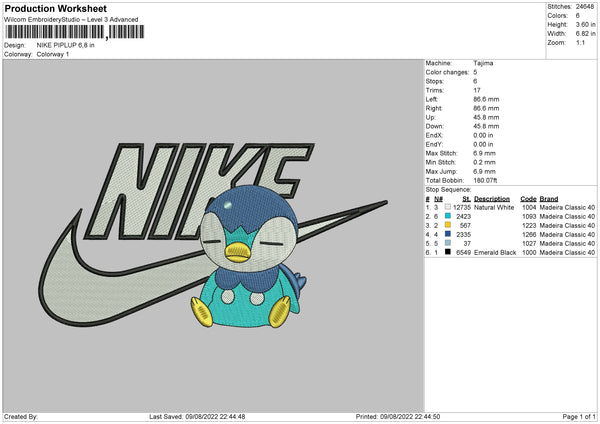Screen dimensions: 600x424
Task: Click 'Natural White' description in stop sequence
Action: tap(494, 207)
